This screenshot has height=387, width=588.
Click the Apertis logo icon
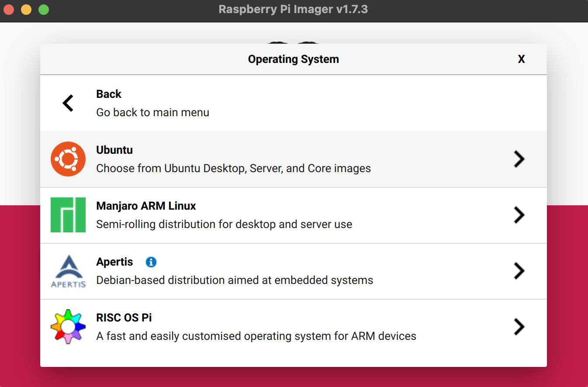pyautogui.click(x=68, y=271)
